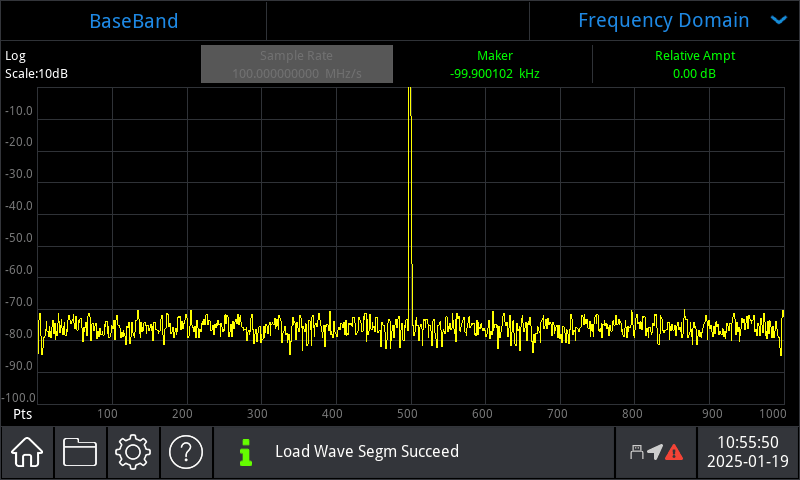
Task: Select the Relative Ampt readout
Action: pyautogui.click(x=695, y=64)
